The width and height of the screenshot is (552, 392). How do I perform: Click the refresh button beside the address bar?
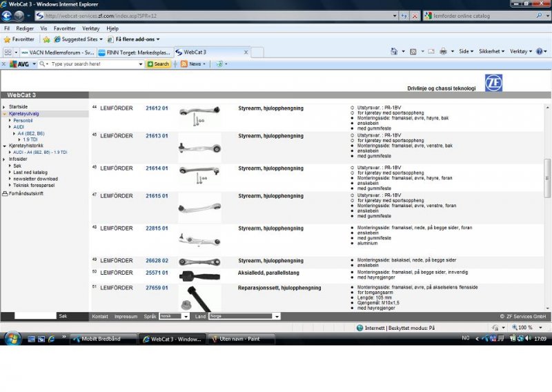[x=403, y=15]
